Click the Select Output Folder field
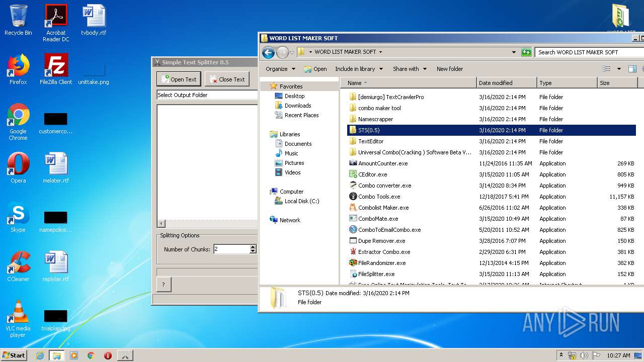Viewport: 644px width, 362px height. (x=207, y=95)
